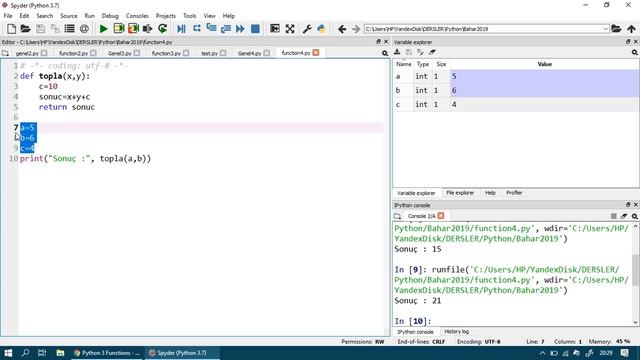
Task: Browse tabs icon in the editor tab bar
Action: point(5,53)
